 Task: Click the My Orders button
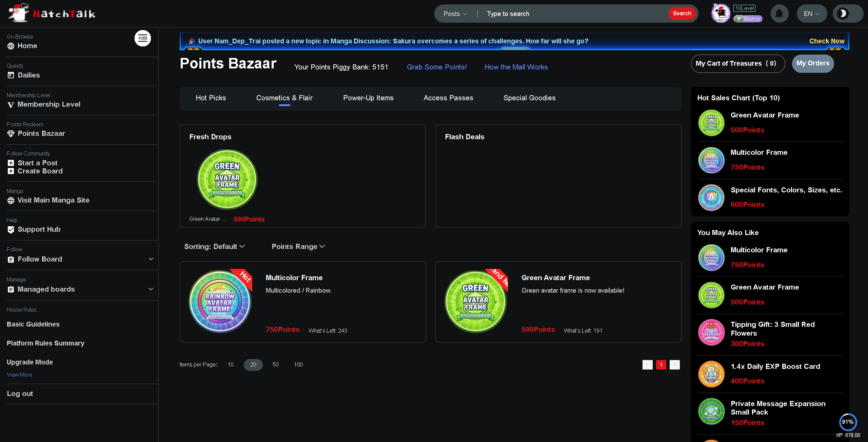click(812, 63)
